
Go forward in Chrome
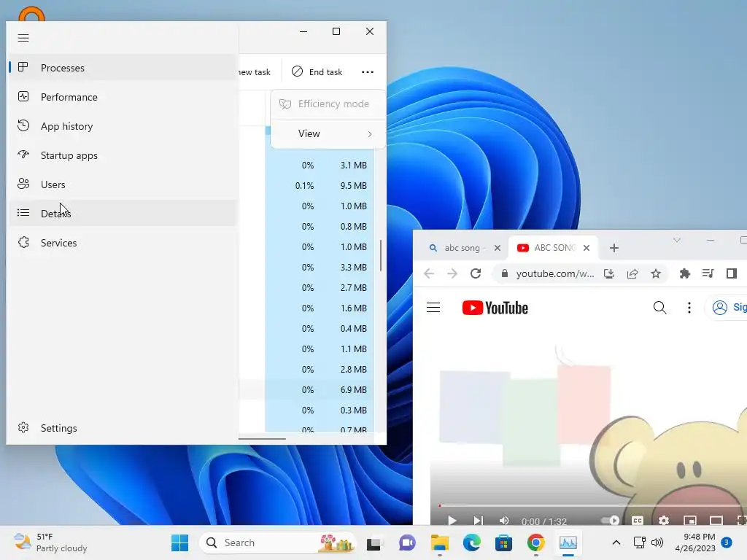click(452, 274)
